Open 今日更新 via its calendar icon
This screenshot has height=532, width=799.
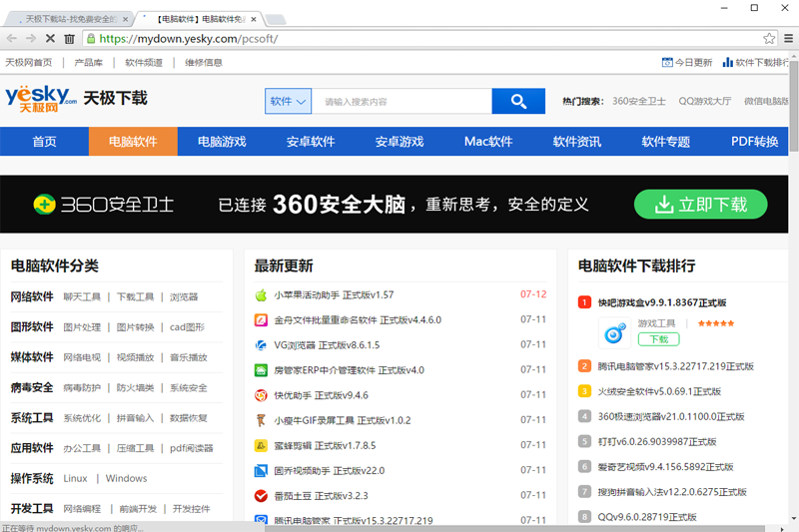(x=667, y=62)
